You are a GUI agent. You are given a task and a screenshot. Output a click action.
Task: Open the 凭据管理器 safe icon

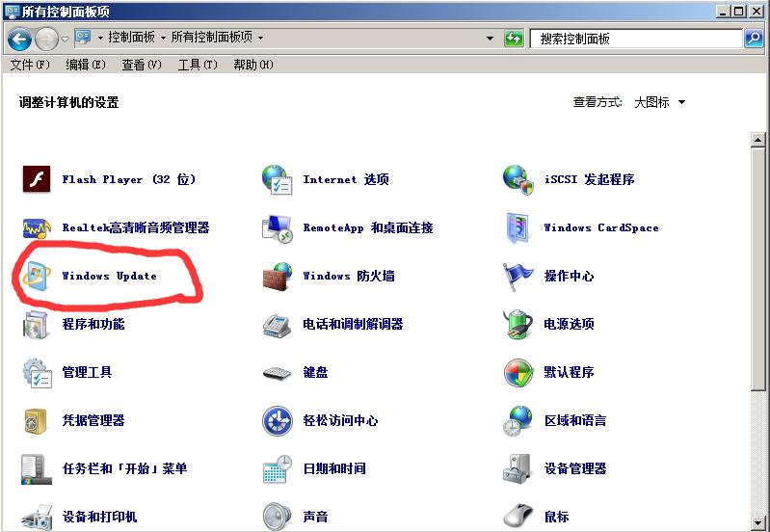click(x=36, y=421)
